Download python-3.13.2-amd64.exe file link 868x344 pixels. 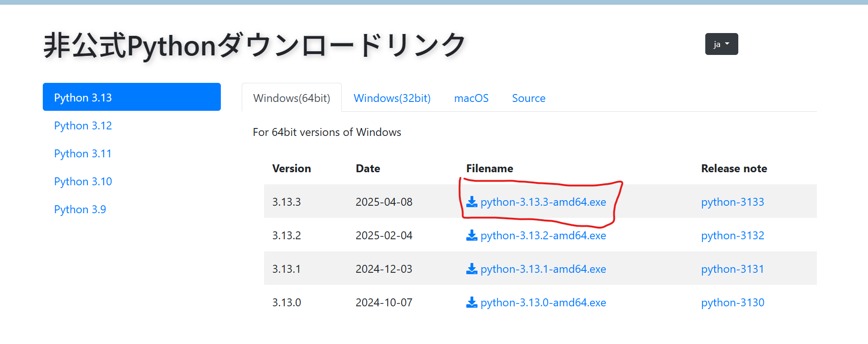543,236
